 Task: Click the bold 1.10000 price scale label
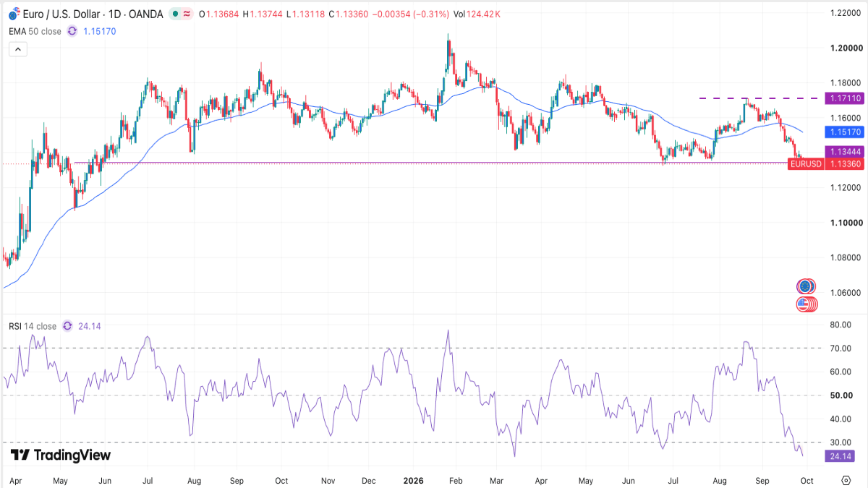tap(845, 223)
